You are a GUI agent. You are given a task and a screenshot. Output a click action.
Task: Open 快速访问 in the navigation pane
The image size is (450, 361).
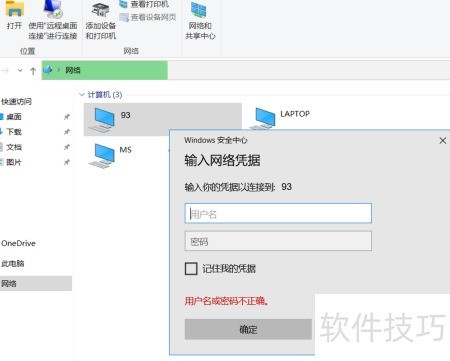click(x=16, y=101)
